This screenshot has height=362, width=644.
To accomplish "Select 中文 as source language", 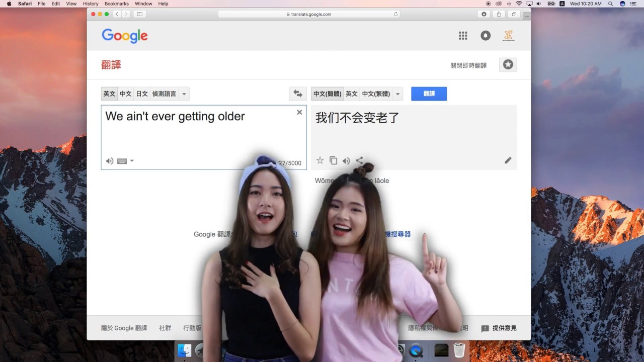I will [x=126, y=94].
